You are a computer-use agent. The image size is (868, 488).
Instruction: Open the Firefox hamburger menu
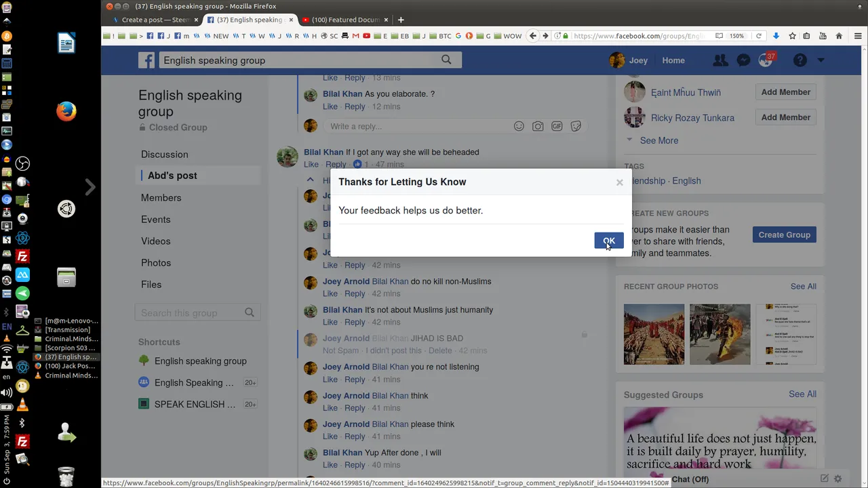858,36
